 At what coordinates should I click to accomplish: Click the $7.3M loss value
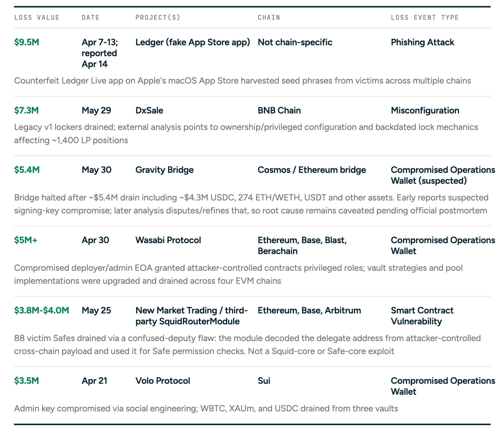26,110
